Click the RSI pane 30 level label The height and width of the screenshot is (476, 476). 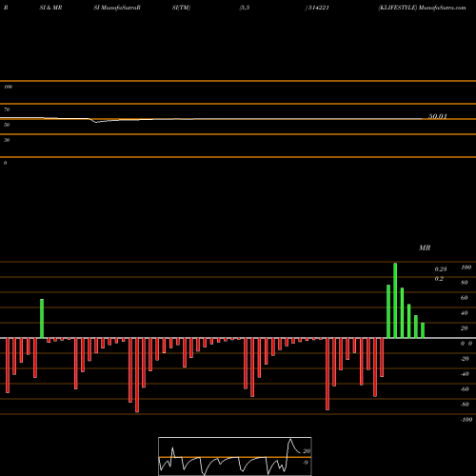[7, 140]
